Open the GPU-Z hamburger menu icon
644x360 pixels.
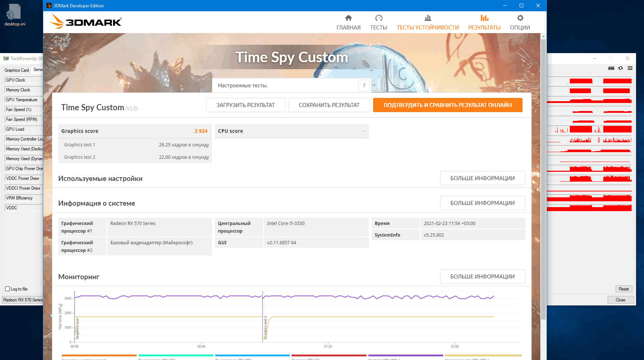tap(630, 68)
